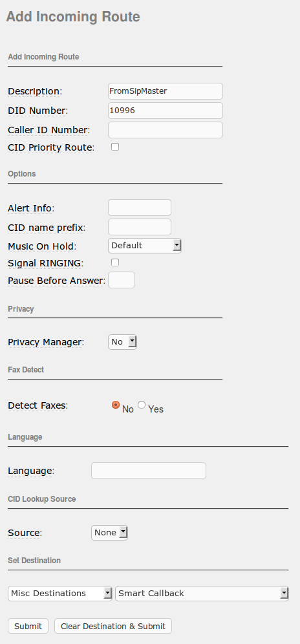Click the DID Number field
The height and width of the screenshot is (644, 300).
click(166, 111)
